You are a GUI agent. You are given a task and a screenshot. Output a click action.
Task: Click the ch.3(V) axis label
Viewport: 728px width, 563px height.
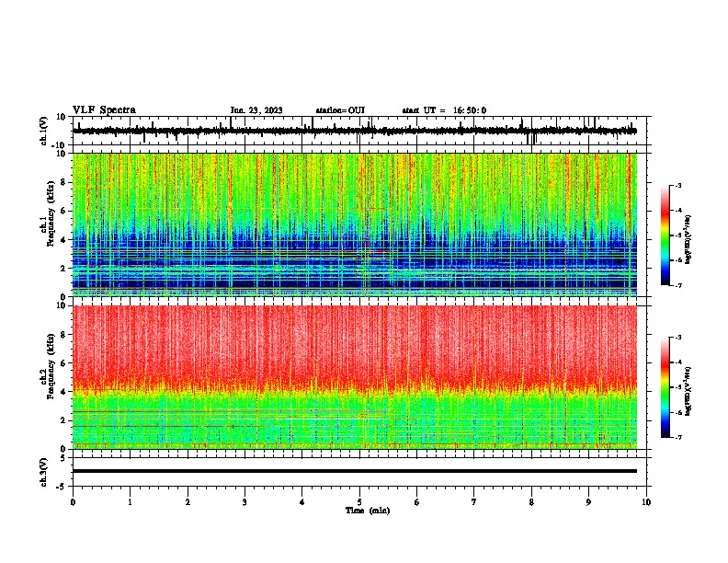point(44,473)
